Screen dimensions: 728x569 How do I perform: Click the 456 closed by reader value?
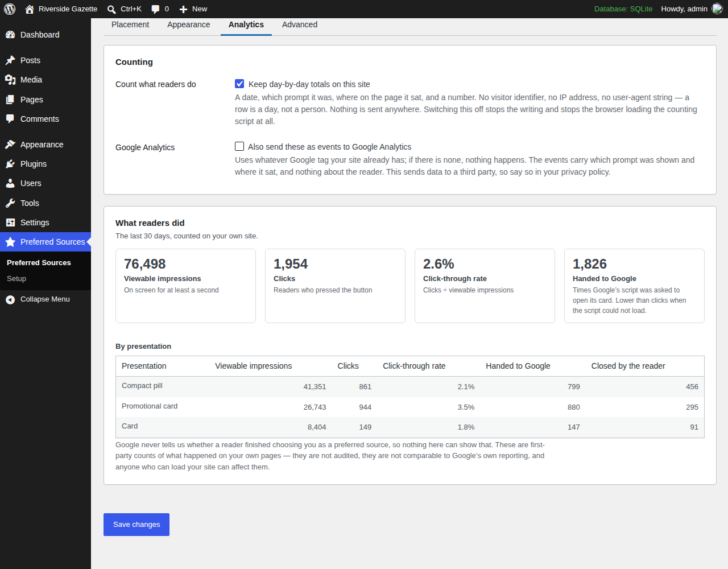point(692,387)
